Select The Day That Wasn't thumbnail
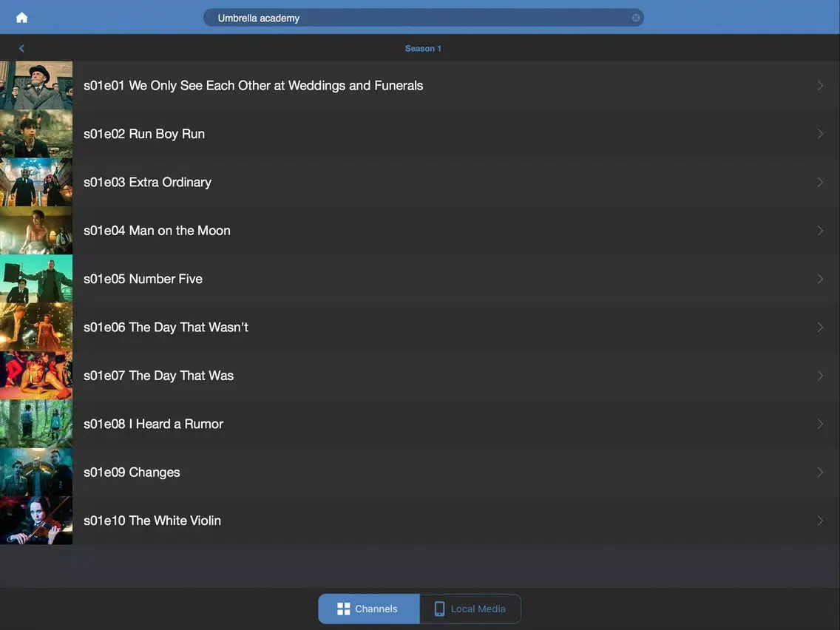840x630 pixels. (x=36, y=327)
